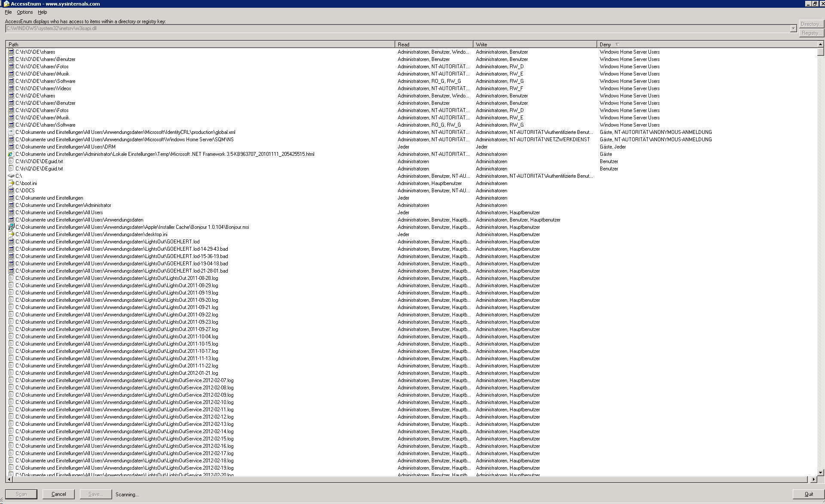Viewport: 825px width, 504px height.
Task: Select path GOEHLERT.lod-21-28-01.bad row
Action: [x=122, y=271]
